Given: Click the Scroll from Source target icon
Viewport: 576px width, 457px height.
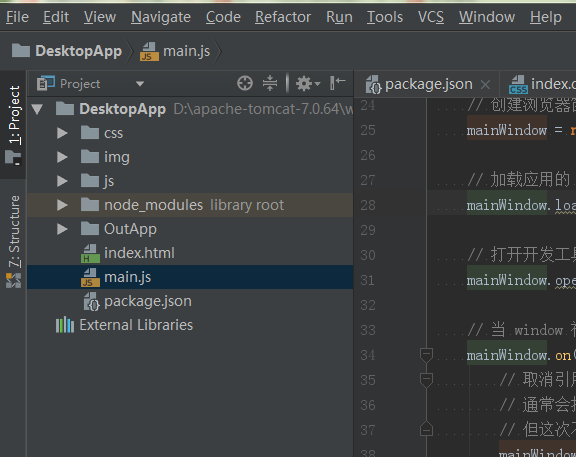Looking at the screenshot, I should tap(245, 83).
